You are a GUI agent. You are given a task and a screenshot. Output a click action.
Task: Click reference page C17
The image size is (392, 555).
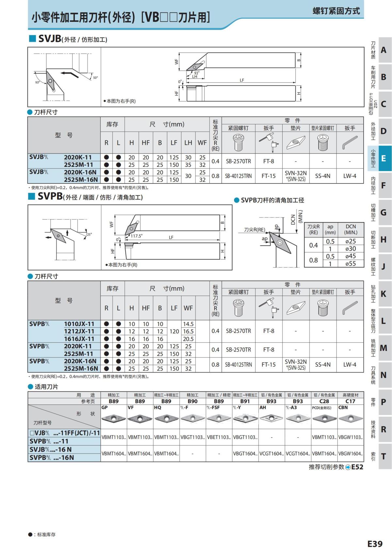tap(351, 401)
